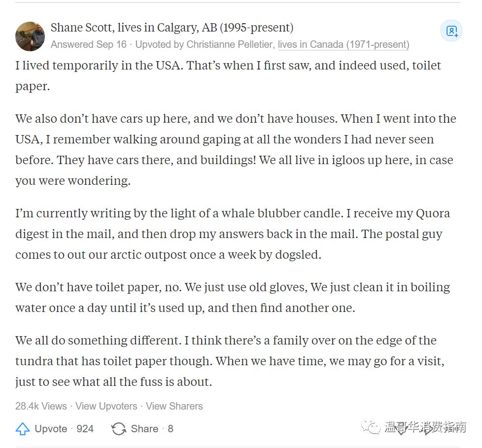Open Shane Scott's profile photo
The image size is (482, 448).
30,36
